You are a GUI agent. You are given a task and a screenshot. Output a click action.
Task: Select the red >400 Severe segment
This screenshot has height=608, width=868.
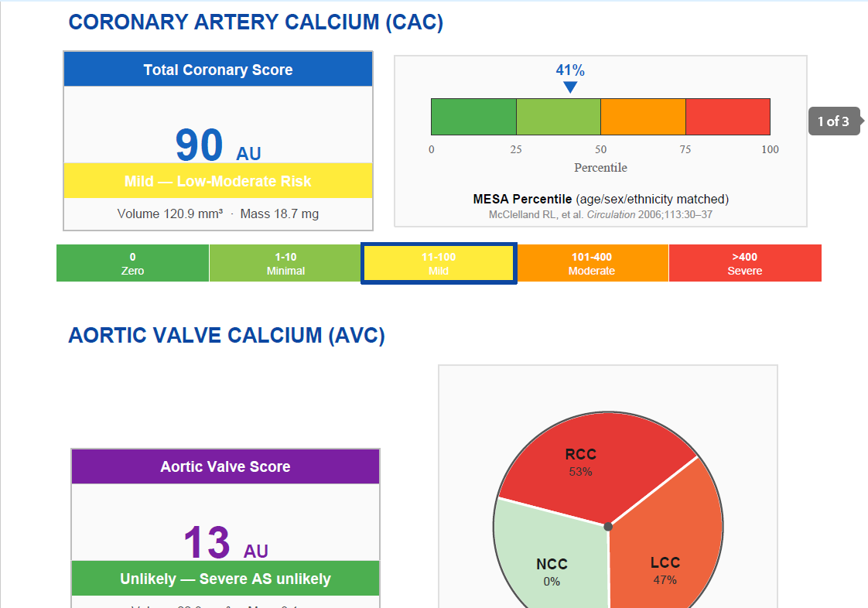pyautogui.click(x=745, y=263)
